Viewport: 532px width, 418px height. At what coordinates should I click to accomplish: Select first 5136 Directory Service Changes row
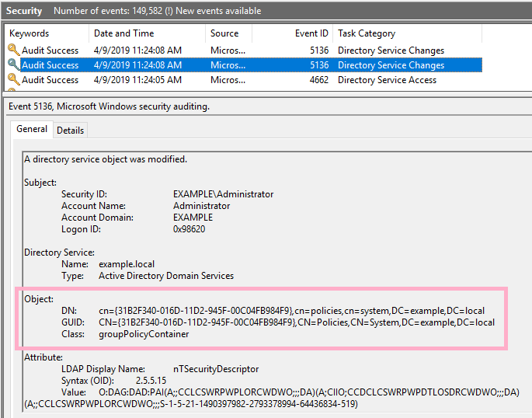point(245,51)
